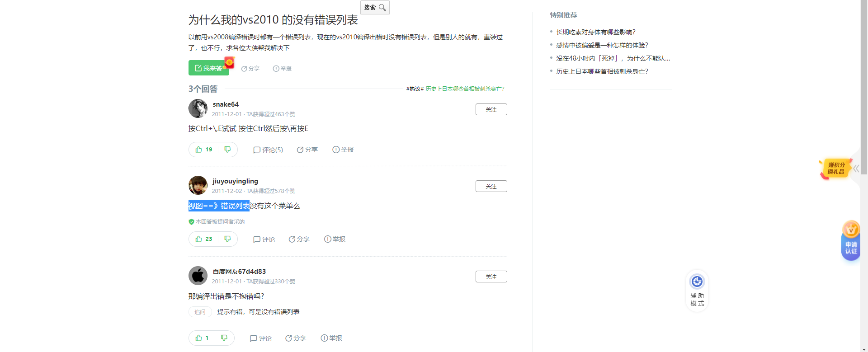Open sidebar link 历史上日本哪些首相被刺杀身亡
The height and width of the screenshot is (352, 868).
click(x=602, y=71)
